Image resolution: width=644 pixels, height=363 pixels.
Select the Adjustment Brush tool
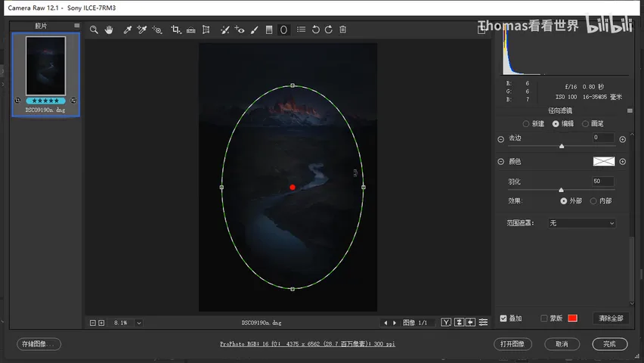(x=255, y=29)
